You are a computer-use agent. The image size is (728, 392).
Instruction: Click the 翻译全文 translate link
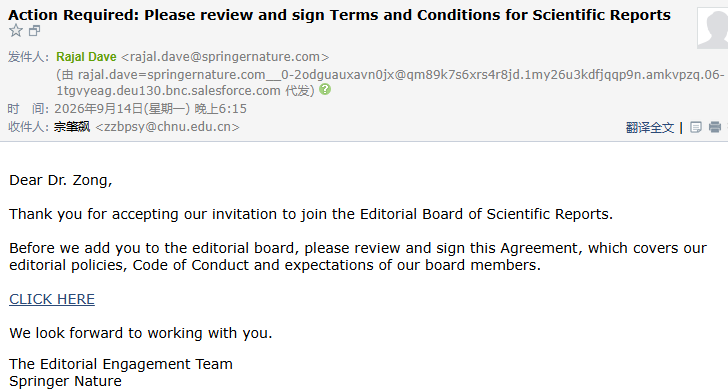click(650, 127)
